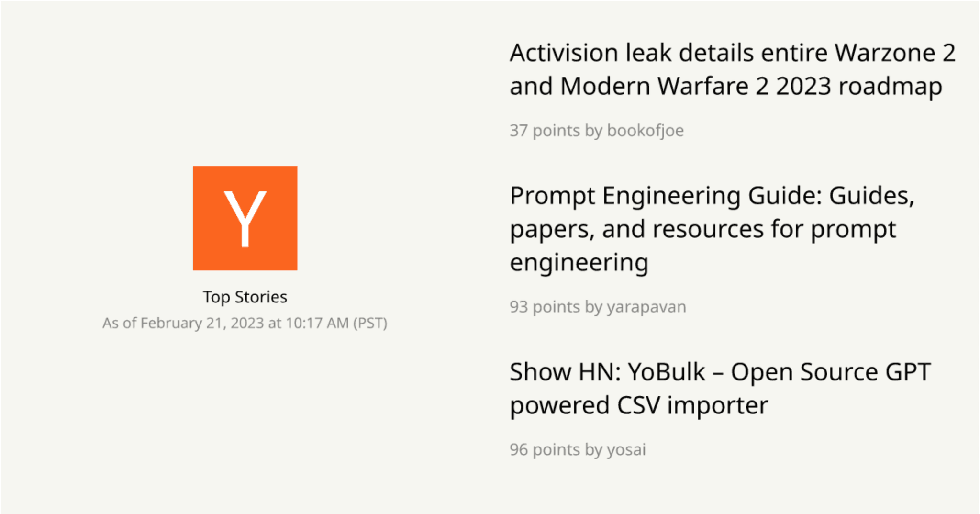This screenshot has height=514, width=980.
Task: Open user bookofjoe's profile
Action: 645,131
